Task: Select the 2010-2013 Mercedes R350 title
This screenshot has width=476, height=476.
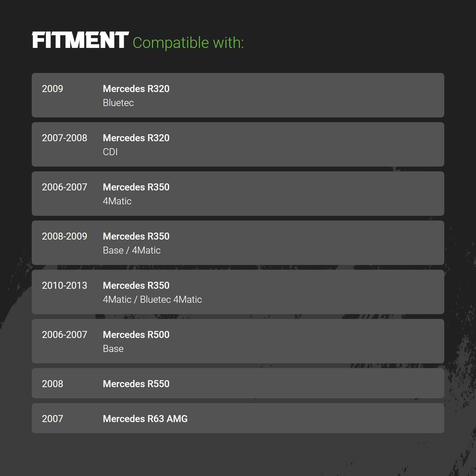Action: (136, 286)
